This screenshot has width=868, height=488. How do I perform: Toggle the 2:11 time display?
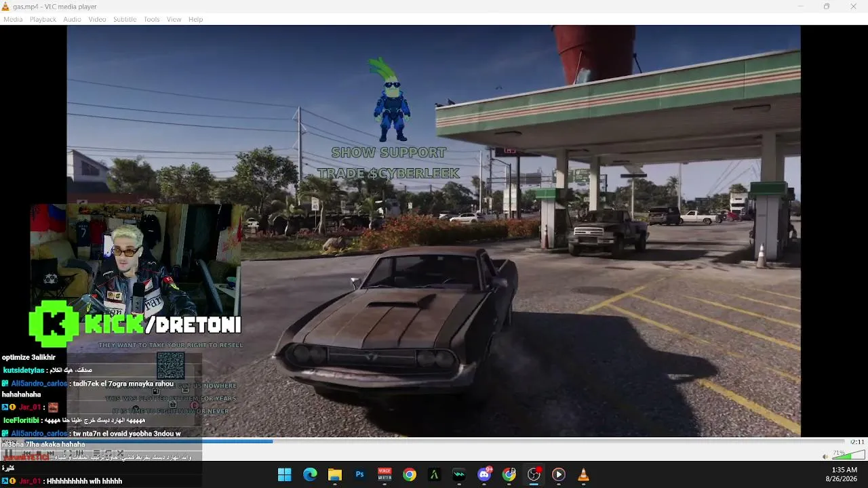point(858,442)
